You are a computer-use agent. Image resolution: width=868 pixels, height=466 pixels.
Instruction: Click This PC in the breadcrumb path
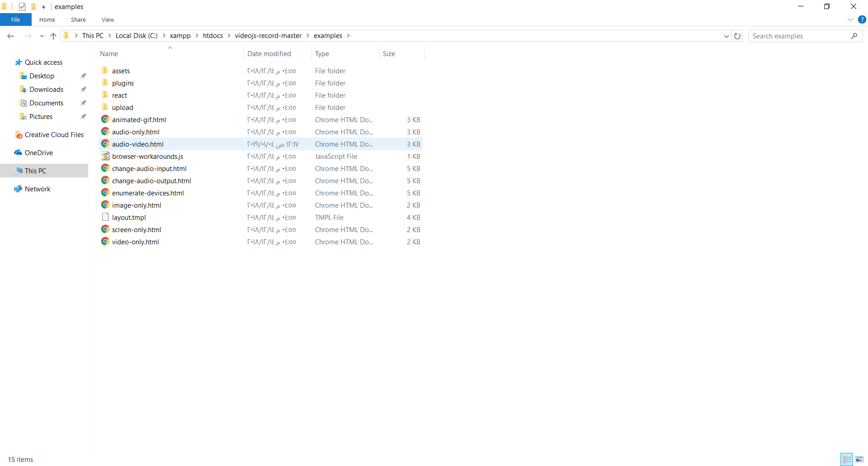pos(93,35)
